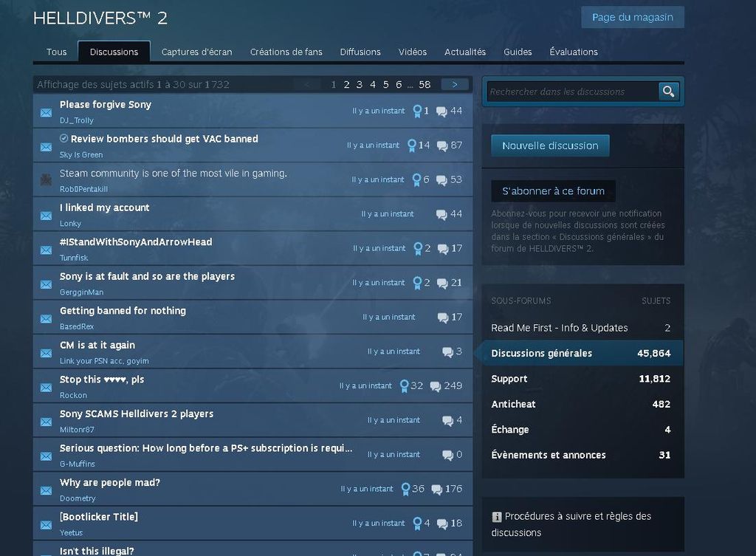This screenshot has height=556, width=756.
Task: Click the author name 'Miltonr87'
Action: pos(77,430)
